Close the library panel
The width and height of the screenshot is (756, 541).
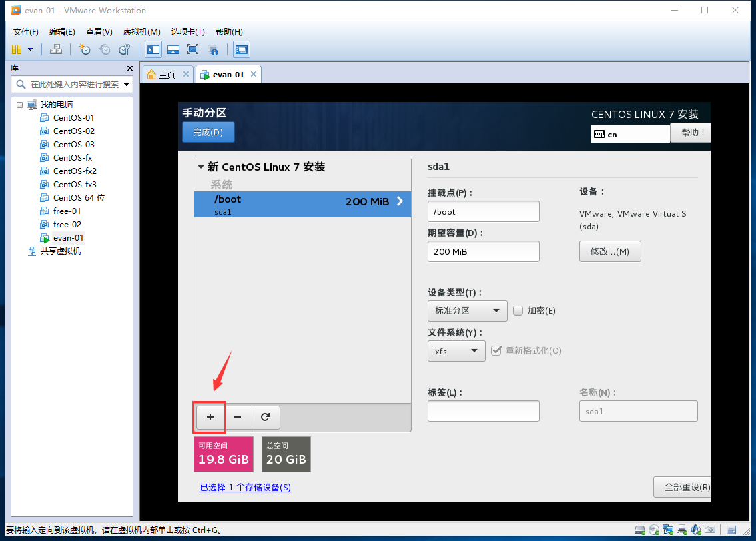[x=130, y=68]
